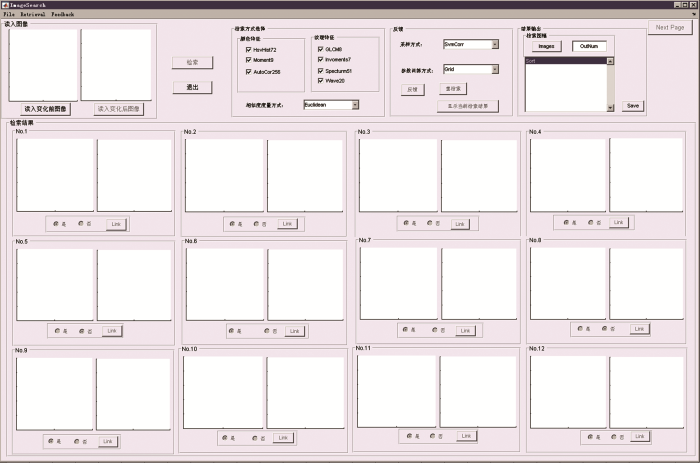Click into the OutNum input field

tap(589, 46)
